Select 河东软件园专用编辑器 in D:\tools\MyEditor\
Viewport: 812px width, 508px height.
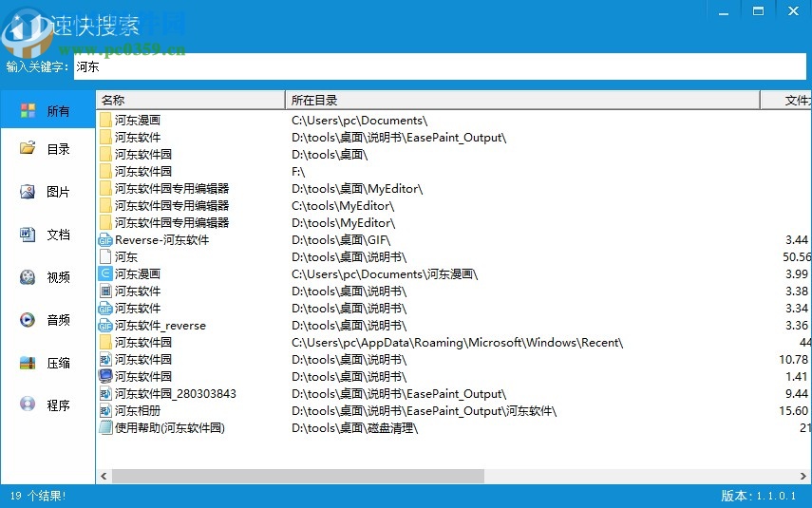(172, 223)
